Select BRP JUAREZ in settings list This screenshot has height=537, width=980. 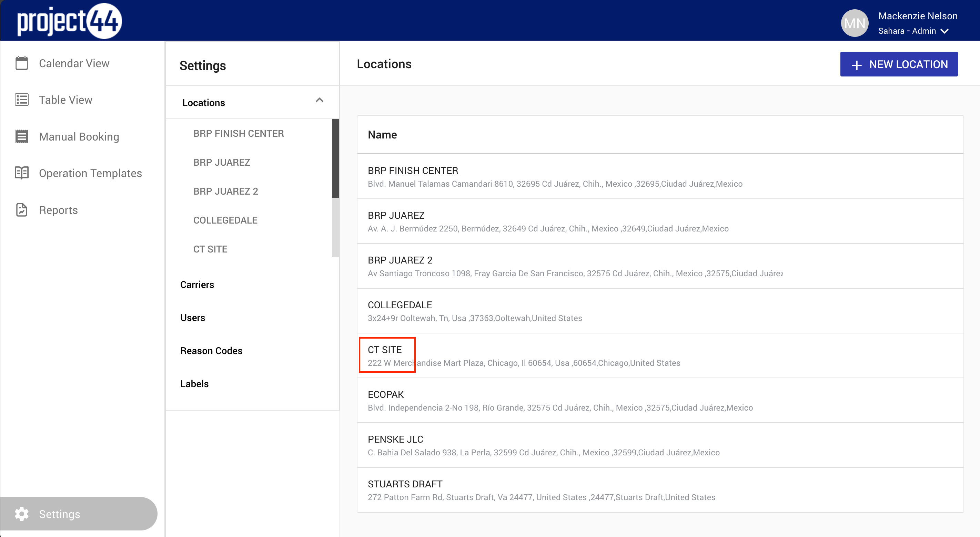point(222,162)
